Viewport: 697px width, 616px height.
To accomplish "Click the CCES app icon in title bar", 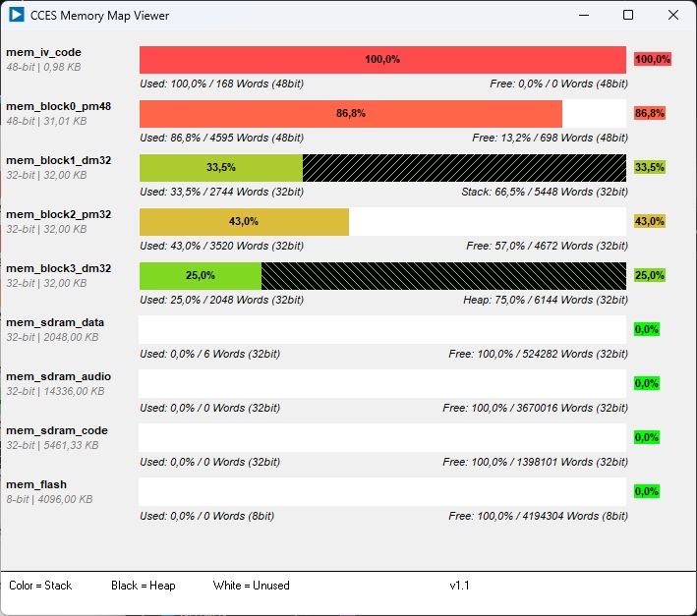I will pos(17,15).
